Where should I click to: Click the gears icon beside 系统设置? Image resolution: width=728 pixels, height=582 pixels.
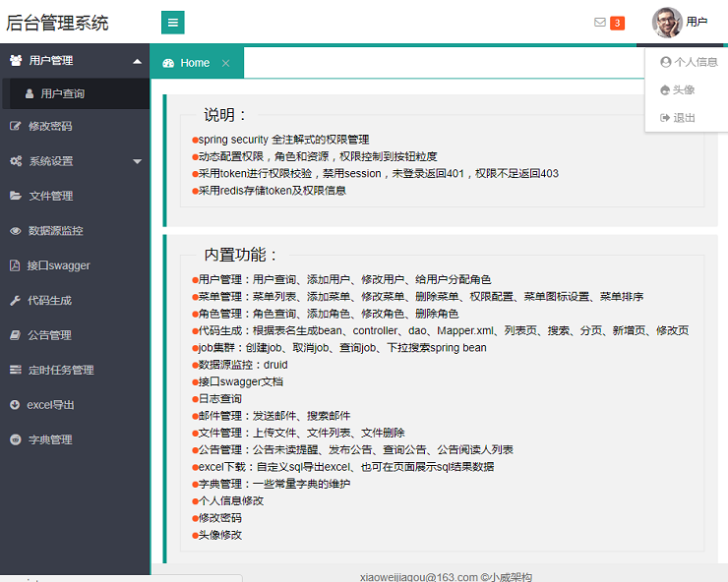(16, 161)
